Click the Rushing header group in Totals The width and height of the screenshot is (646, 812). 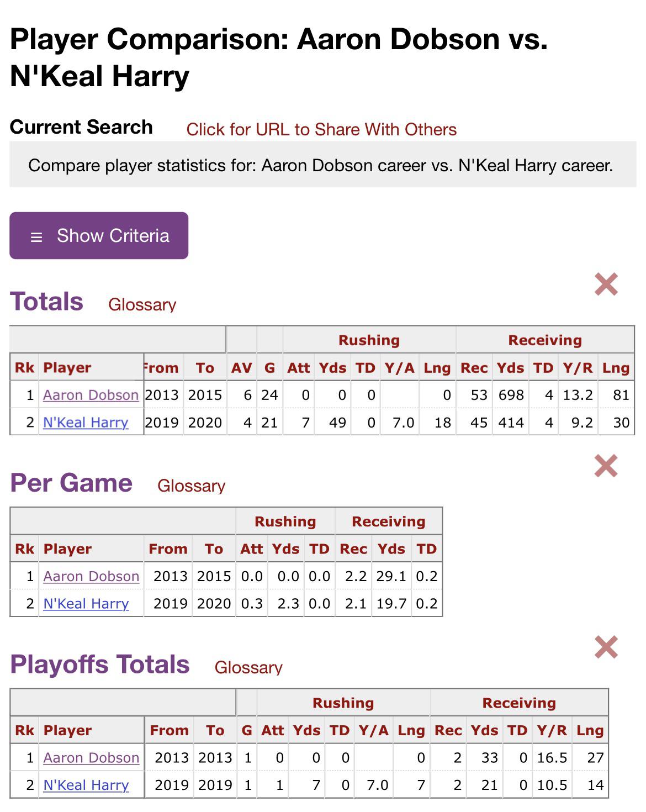[x=368, y=340]
